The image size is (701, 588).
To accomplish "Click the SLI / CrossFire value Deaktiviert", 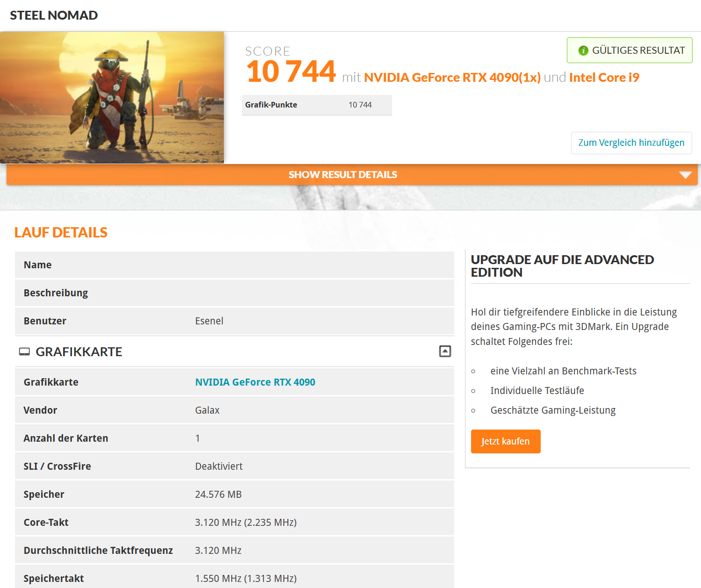I will point(219,466).
